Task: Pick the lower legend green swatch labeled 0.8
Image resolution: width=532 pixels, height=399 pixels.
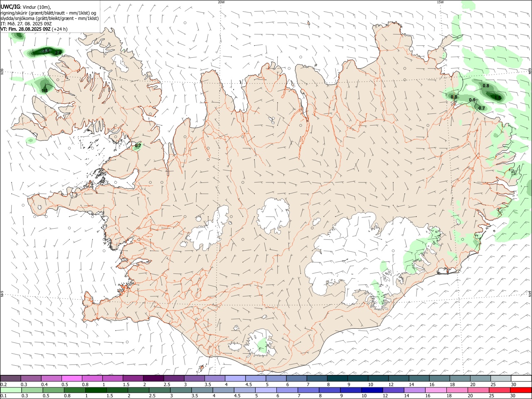Action: coord(75,390)
